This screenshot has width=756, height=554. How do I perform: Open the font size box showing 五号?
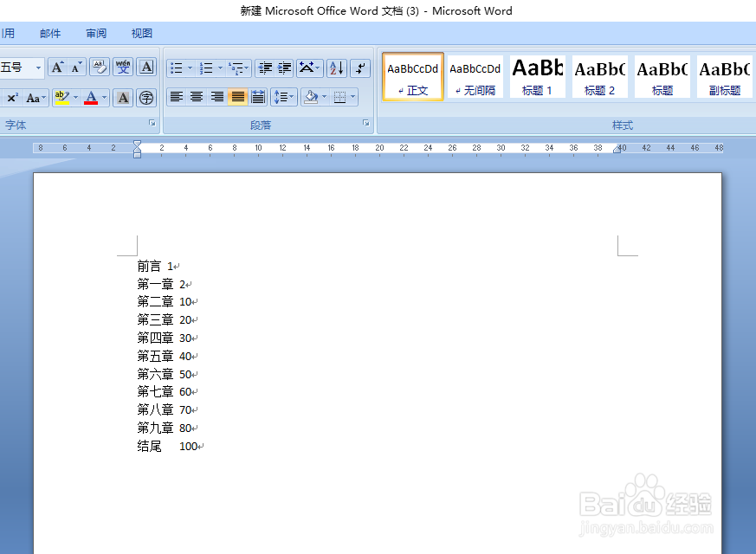click(x=21, y=68)
